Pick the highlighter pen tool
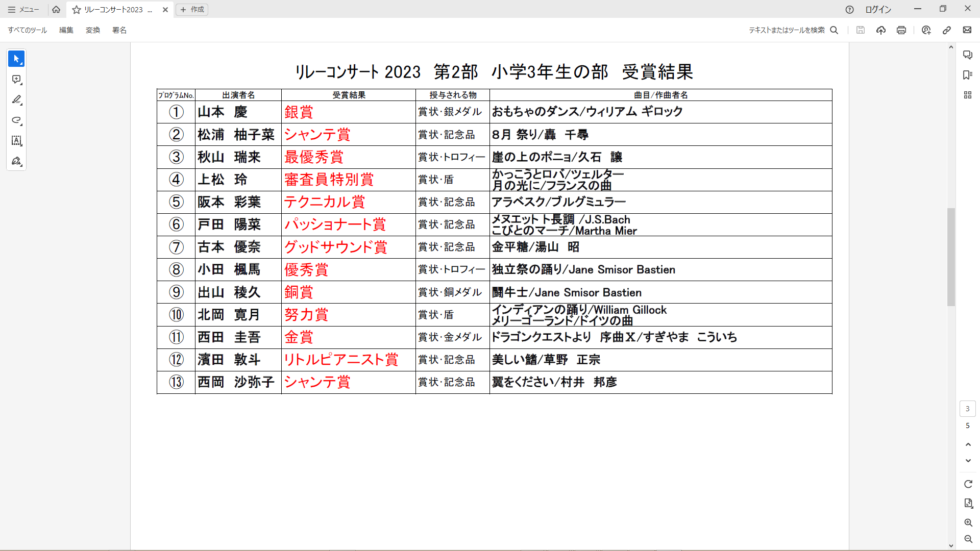Viewport: 980px width, 551px height. click(16, 100)
